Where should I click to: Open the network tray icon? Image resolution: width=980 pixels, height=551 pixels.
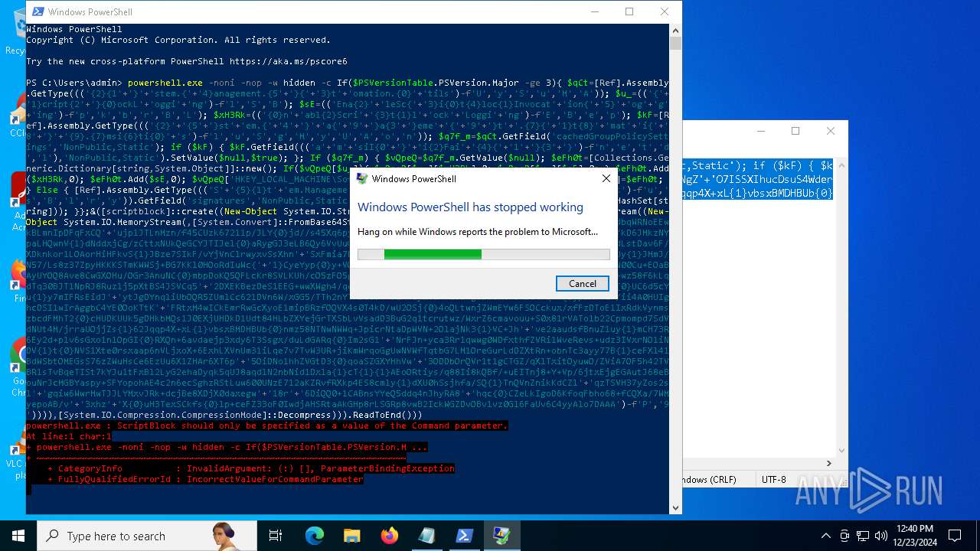tap(863, 536)
